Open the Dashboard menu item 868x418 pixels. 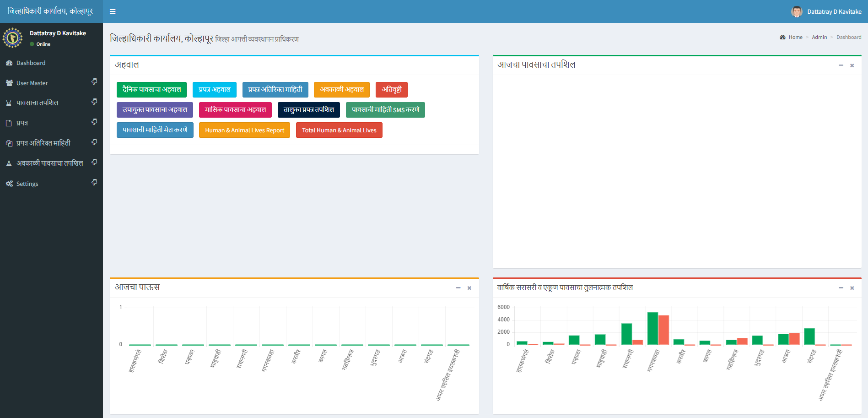pos(31,63)
